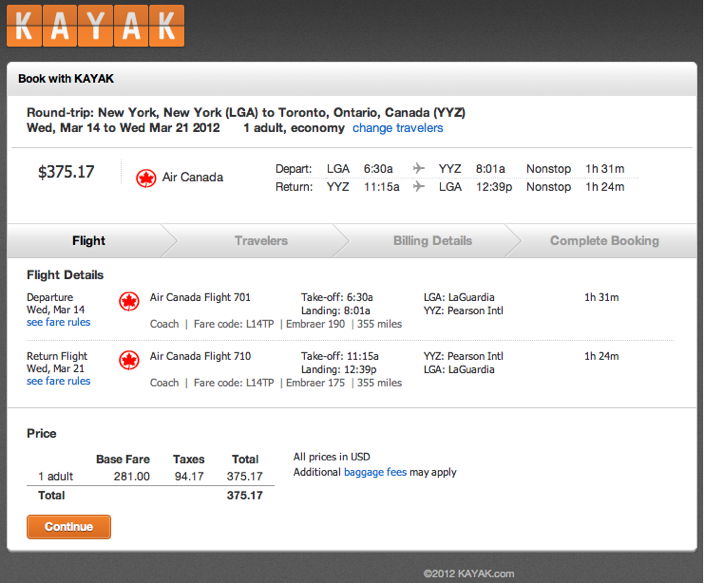
Task: Click the airplane icon in the Return row
Action: pos(419,186)
